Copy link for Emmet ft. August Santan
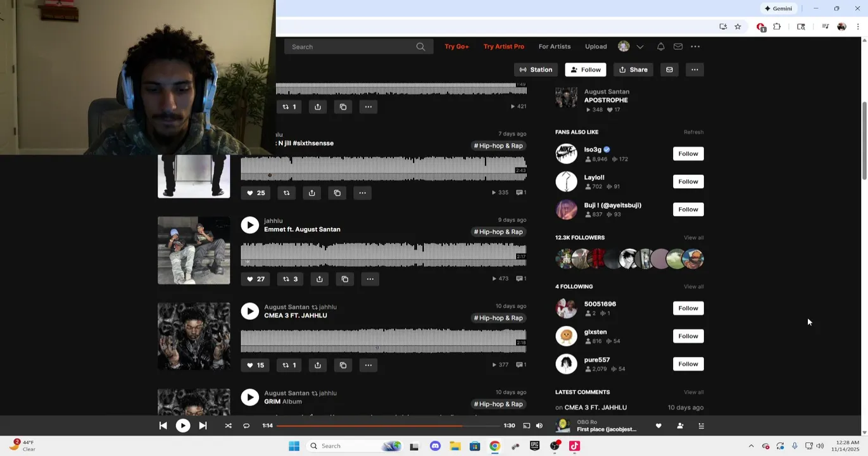The image size is (868, 456). click(x=344, y=279)
